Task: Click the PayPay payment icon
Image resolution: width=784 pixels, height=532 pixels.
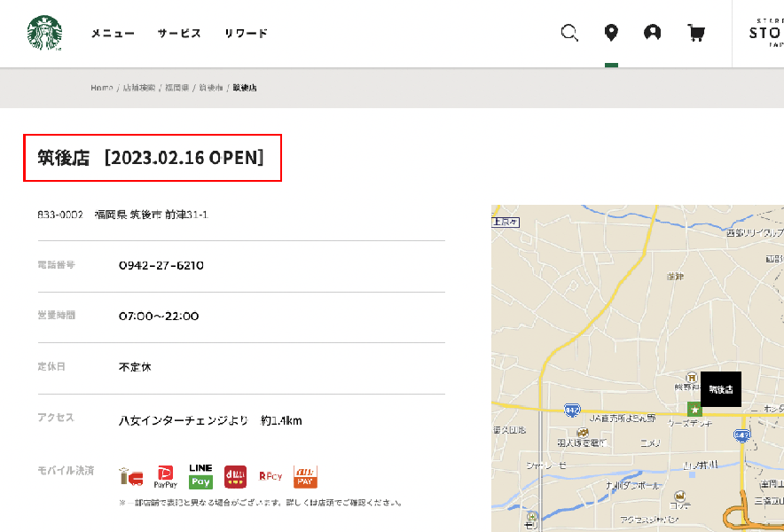Action: (166, 477)
